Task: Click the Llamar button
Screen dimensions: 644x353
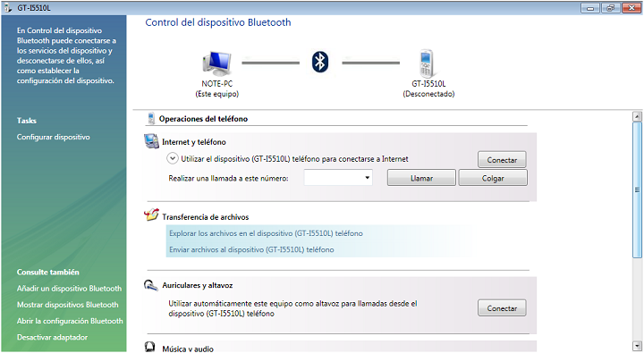Action: 421,178
